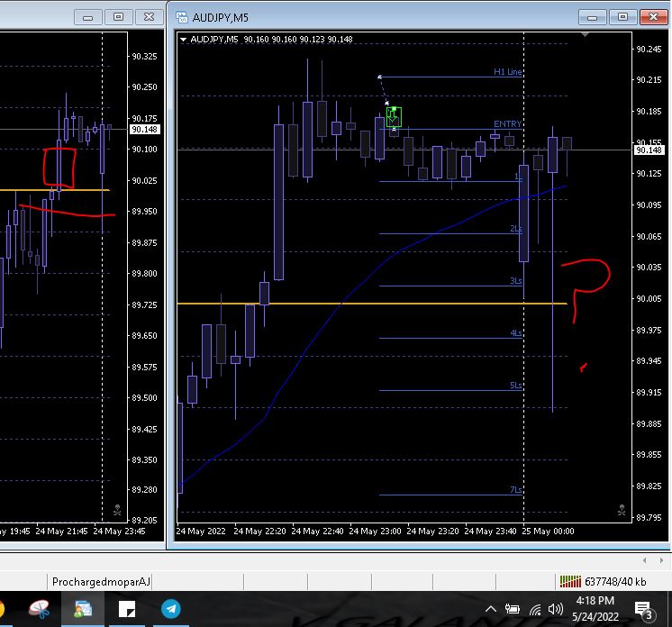Open the MetaTrader app on taskbar

point(83,609)
